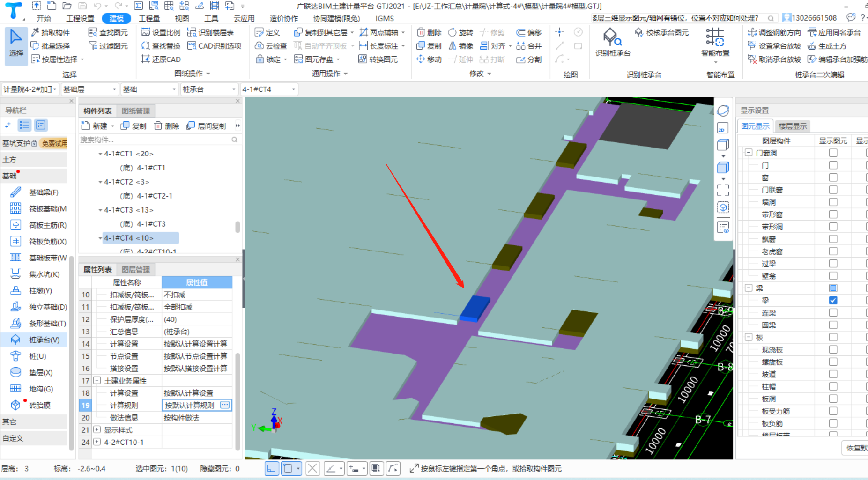868x480 pixels.
Task: Expand the 其它 navigation section
Action: 34,421
